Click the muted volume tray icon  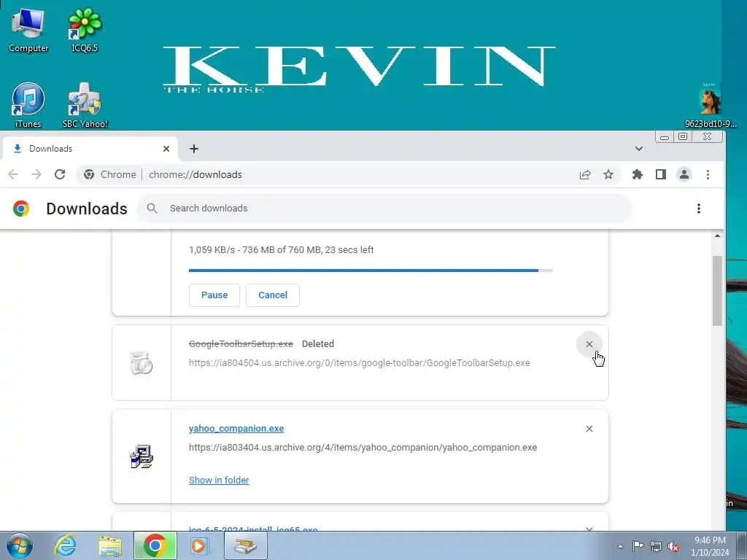click(x=673, y=546)
